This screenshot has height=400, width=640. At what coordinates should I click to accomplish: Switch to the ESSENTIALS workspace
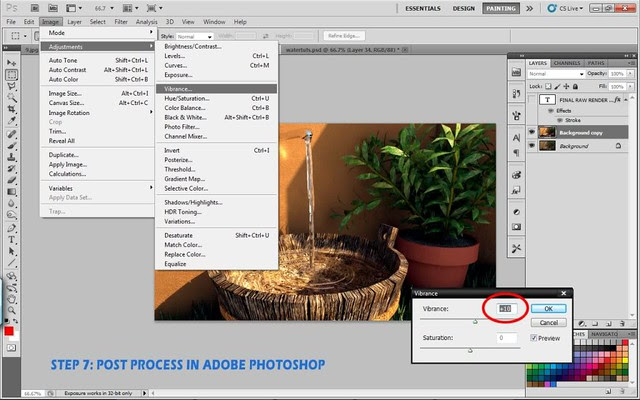point(422,8)
